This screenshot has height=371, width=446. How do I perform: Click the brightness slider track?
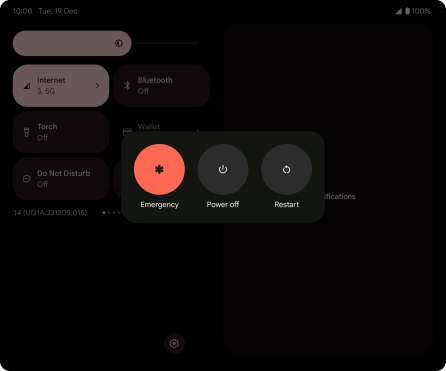coord(106,43)
